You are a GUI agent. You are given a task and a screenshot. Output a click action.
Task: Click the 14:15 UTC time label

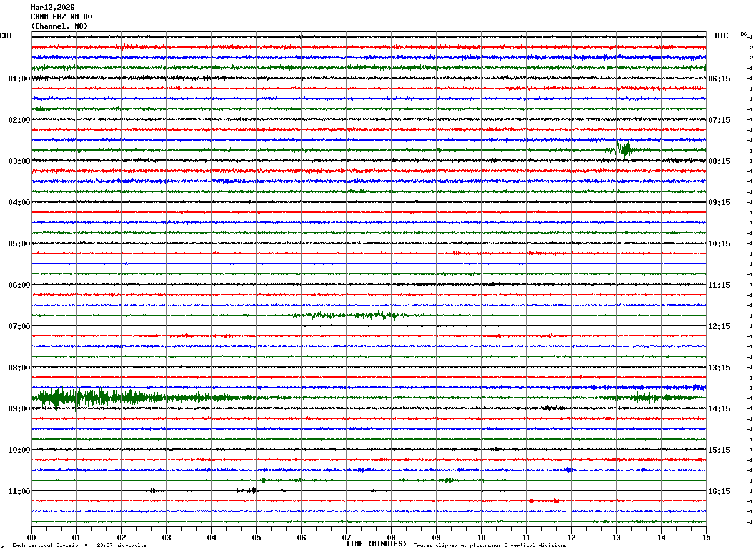(719, 409)
